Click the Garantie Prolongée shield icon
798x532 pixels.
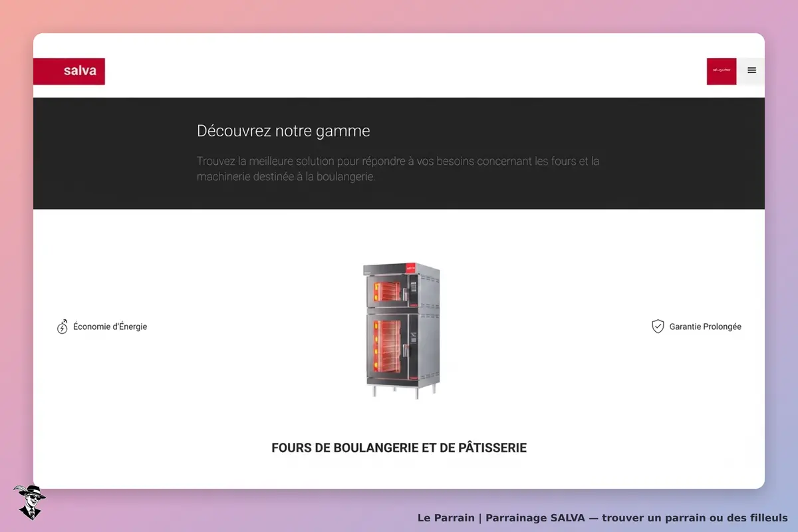658,327
